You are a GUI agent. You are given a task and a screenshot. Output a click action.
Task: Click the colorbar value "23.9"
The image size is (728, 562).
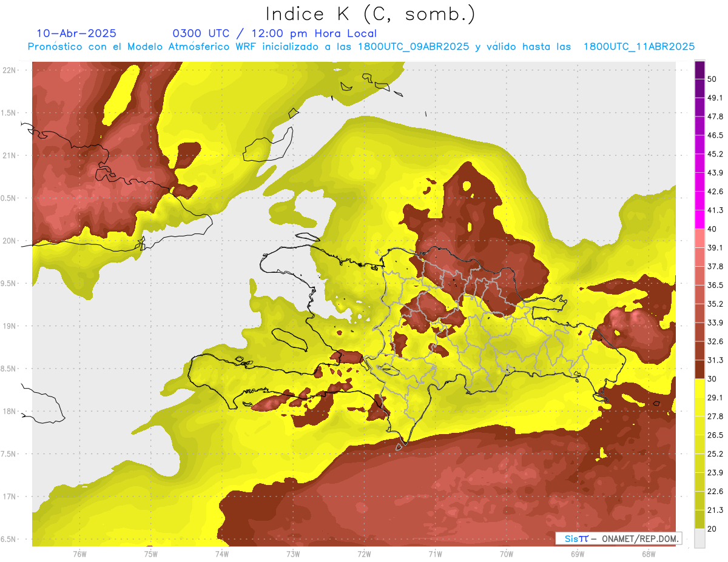click(715, 473)
